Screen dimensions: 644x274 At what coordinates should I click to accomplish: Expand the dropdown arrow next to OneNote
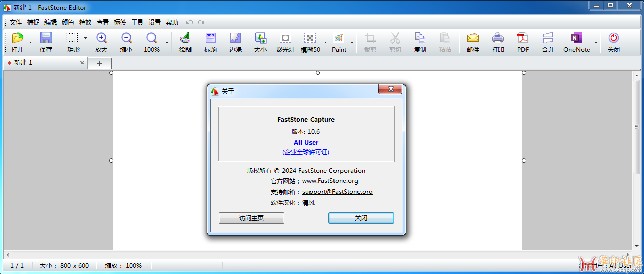pos(595,42)
